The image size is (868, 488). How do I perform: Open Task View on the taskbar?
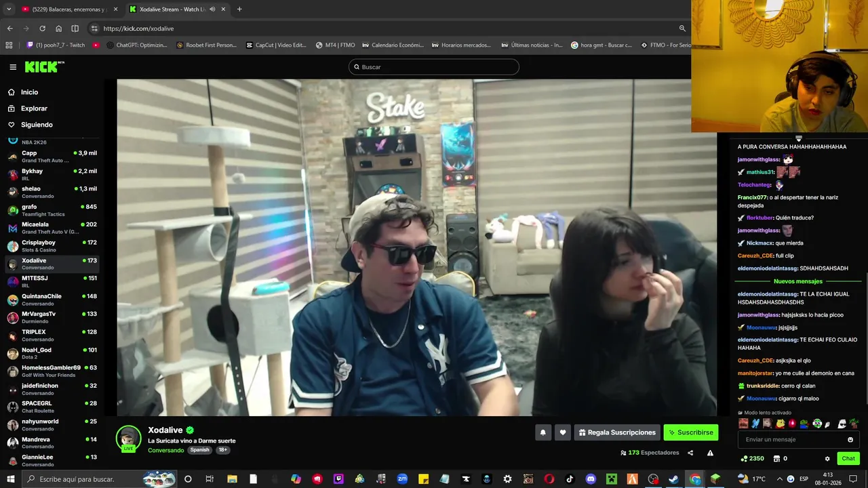(x=210, y=479)
